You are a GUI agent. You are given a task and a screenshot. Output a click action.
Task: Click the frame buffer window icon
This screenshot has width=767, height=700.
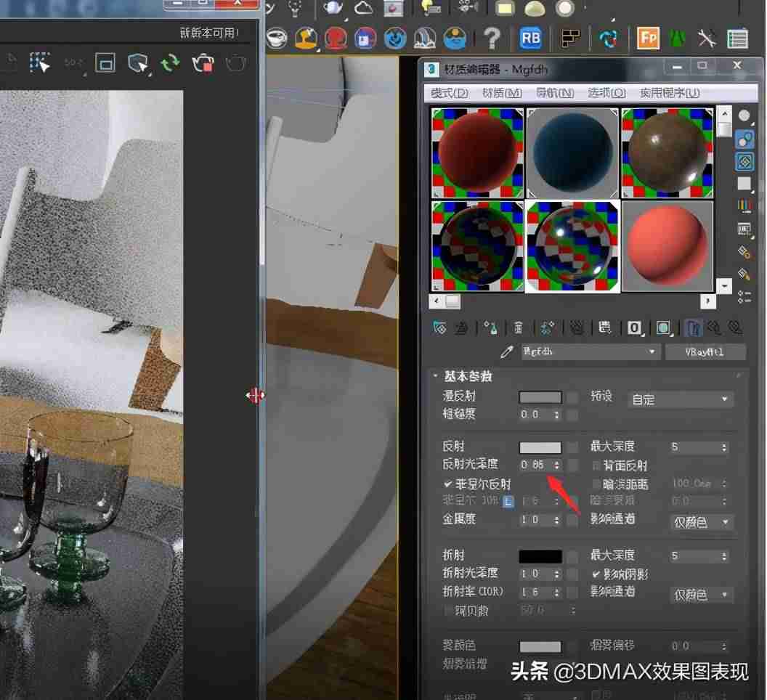[105, 64]
